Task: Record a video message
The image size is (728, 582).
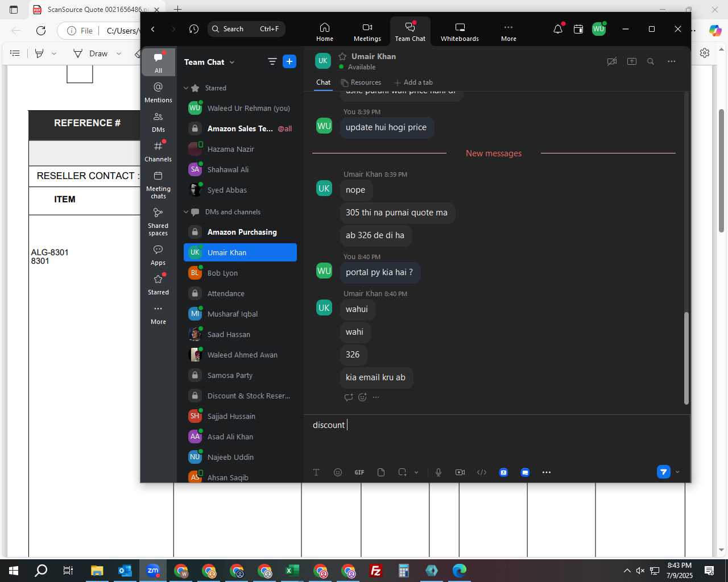Action: click(x=460, y=472)
